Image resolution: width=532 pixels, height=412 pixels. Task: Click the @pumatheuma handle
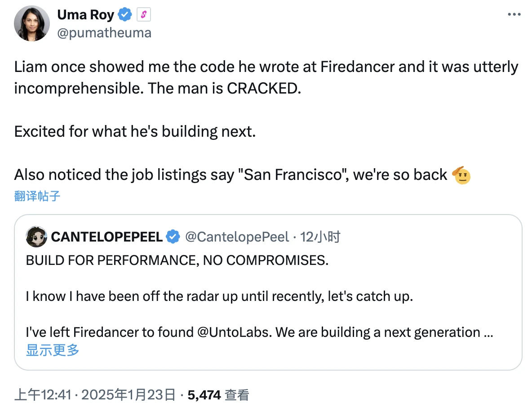click(x=104, y=33)
